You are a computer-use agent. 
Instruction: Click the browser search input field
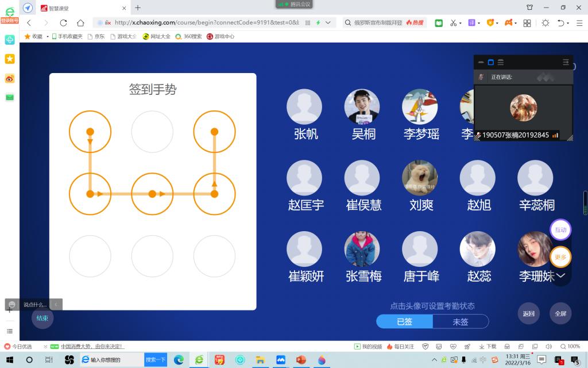click(x=373, y=22)
